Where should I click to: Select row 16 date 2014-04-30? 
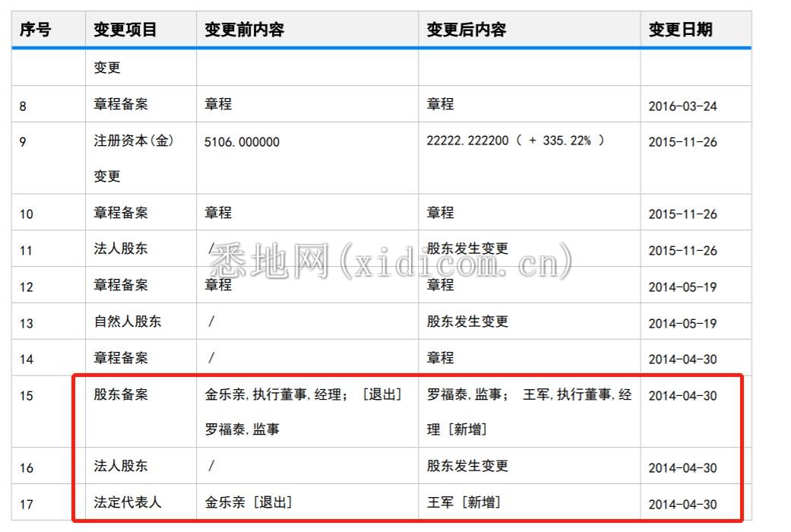click(682, 468)
